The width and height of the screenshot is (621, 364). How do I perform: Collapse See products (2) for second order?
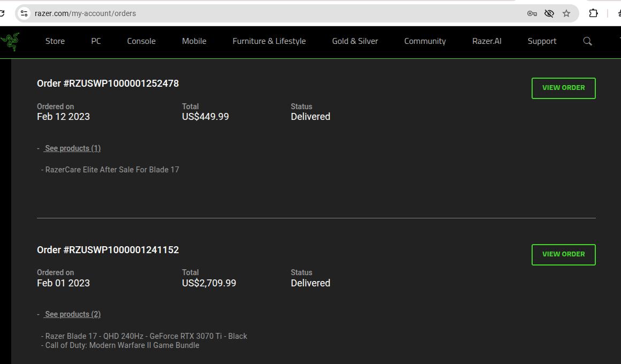72,314
